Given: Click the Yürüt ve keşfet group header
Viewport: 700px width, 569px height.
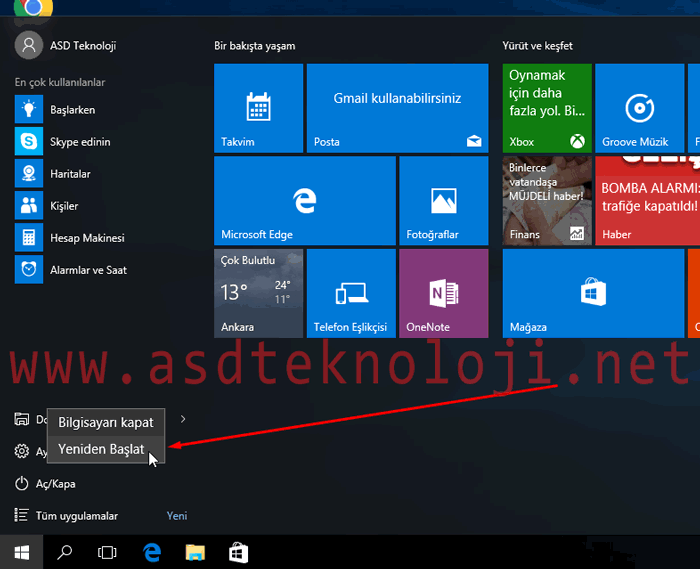Looking at the screenshot, I should point(538,46).
